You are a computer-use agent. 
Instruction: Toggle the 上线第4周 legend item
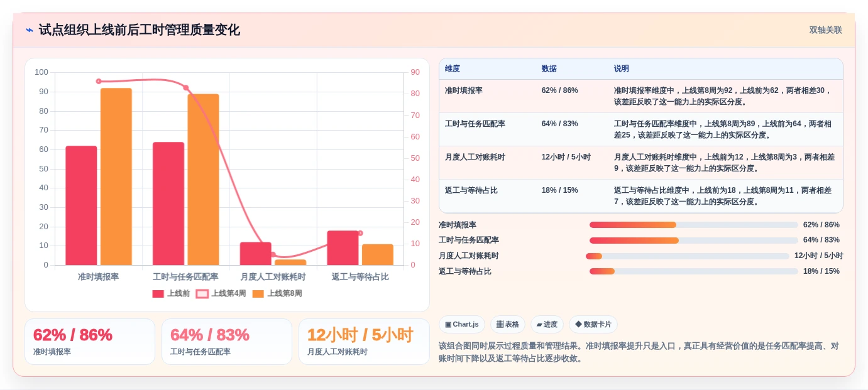[221, 293]
